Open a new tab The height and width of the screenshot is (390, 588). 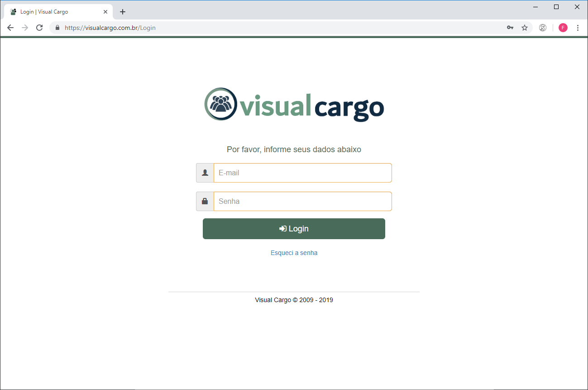click(x=123, y=12)
